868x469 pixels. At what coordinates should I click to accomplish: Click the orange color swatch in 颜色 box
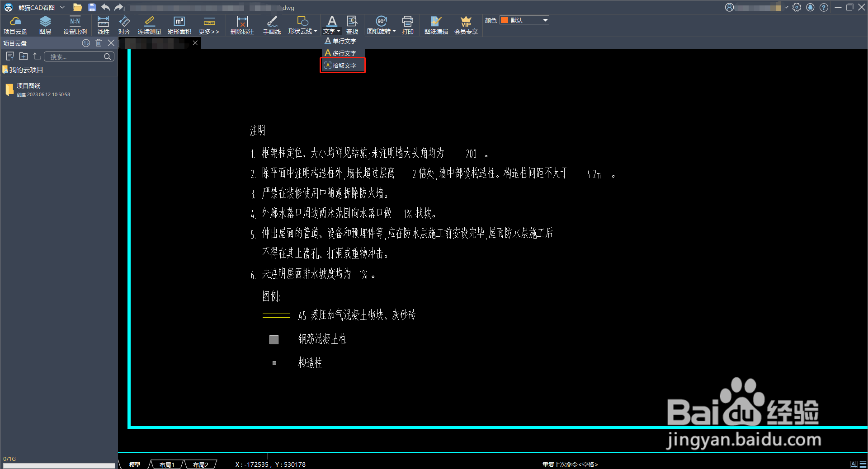coord(505,20)
